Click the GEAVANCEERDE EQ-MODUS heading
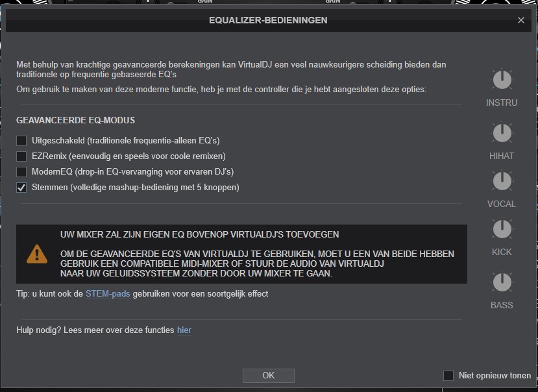 coord(75,121)
